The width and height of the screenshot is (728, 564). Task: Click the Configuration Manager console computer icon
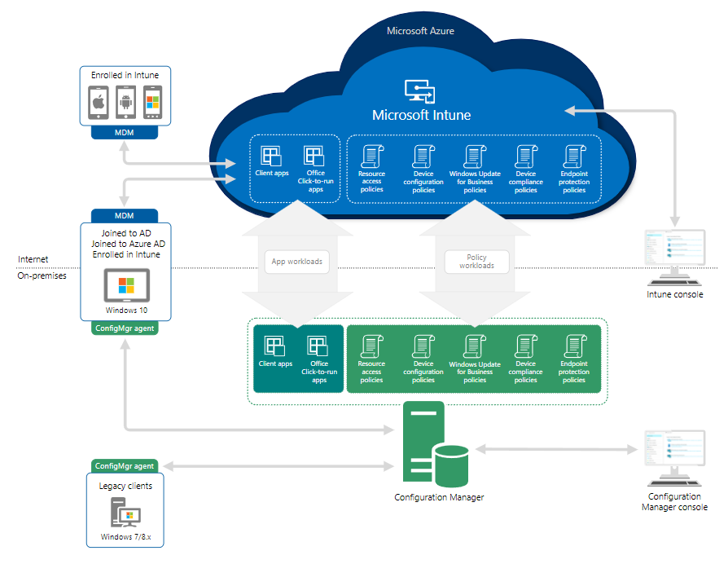point(675,459)
